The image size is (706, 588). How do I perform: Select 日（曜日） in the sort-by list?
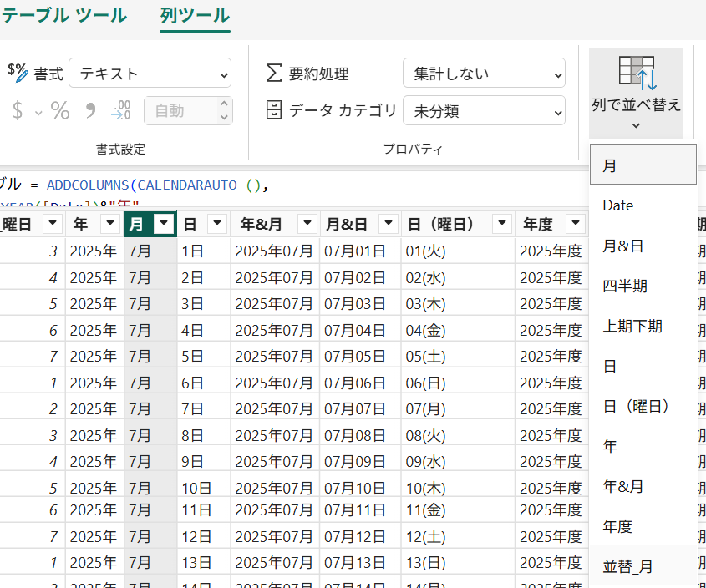point(643,406)
